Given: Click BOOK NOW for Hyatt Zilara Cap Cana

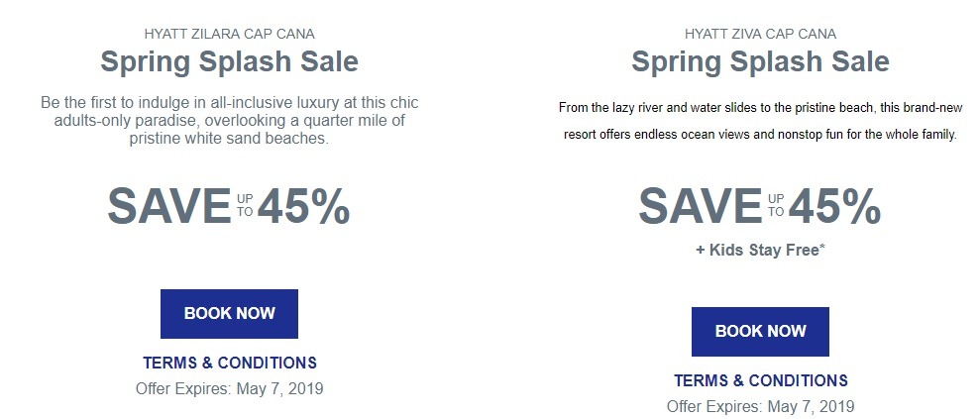Looking at the screenshot, I should point(229,313).
